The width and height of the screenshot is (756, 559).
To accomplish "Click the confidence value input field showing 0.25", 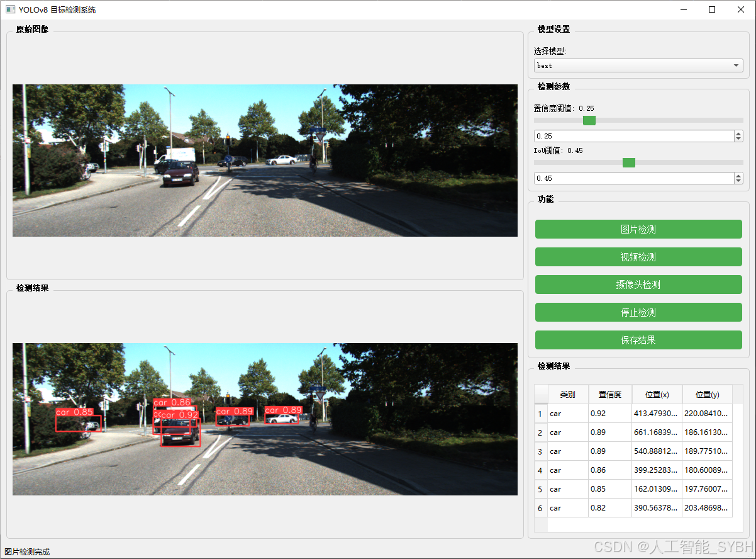I will [629, 135].
